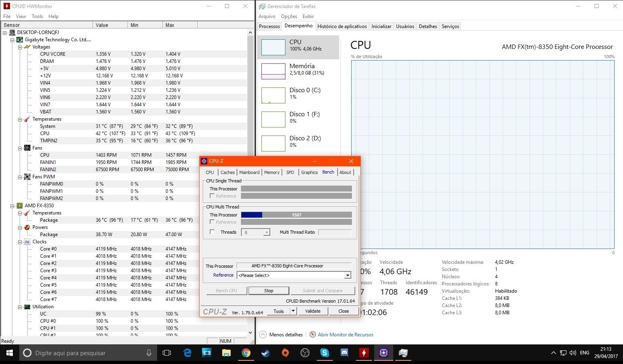This screenshot has height=364, width=623.
Task: Click the fan icon beside the Fans node
Action: tap(27, 148)
